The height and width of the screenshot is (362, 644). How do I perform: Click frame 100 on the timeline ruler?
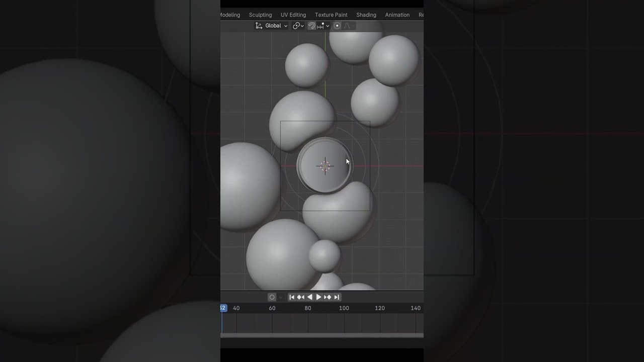click(x=344, y=308)
